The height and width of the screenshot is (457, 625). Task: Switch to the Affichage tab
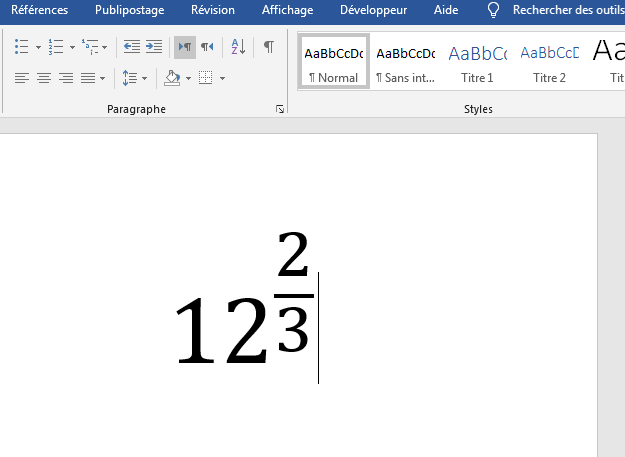[x=287, y=10]
